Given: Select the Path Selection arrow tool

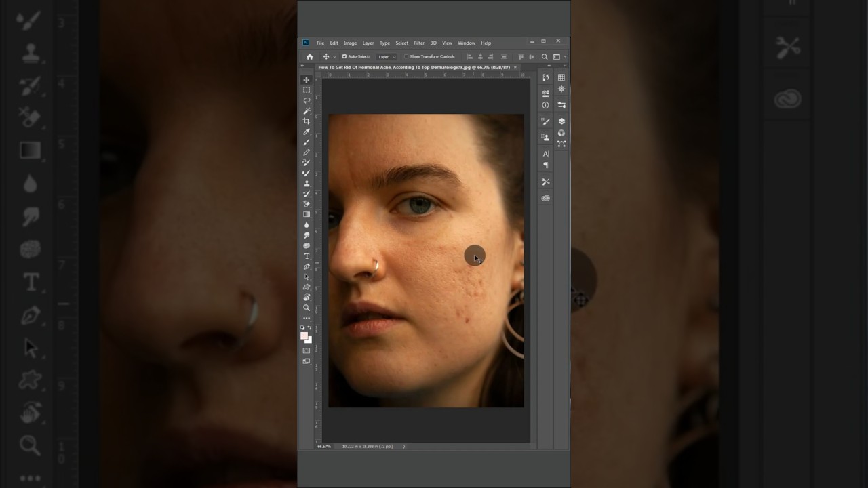Looking at the screenshot, I should tap(307, 277).
